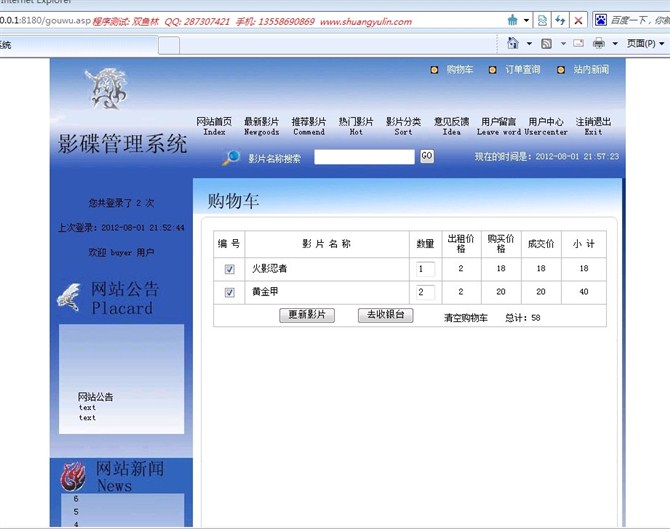Click the Baidu paw search provider icon
The width and height of the screenshot is (670, 529).
point(601,20)
